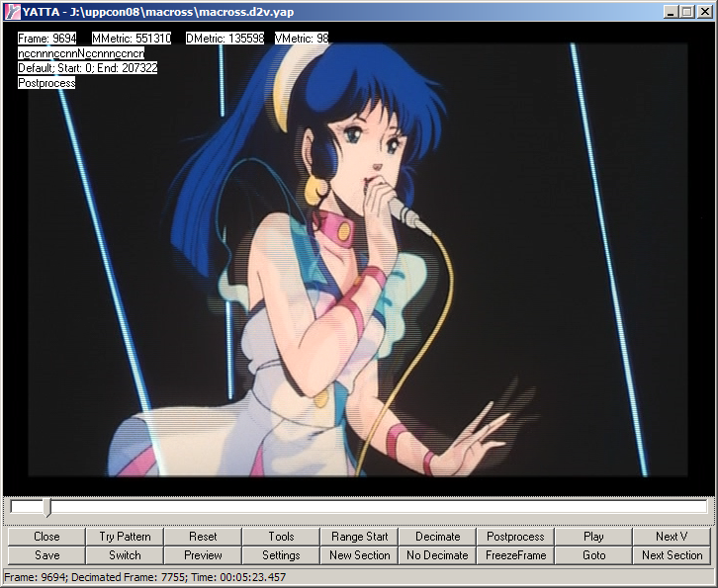Click the 'Frame: 9694' overlay text
Screen dimensions: 718x588
pyautogui.click(x=47, y=39)
